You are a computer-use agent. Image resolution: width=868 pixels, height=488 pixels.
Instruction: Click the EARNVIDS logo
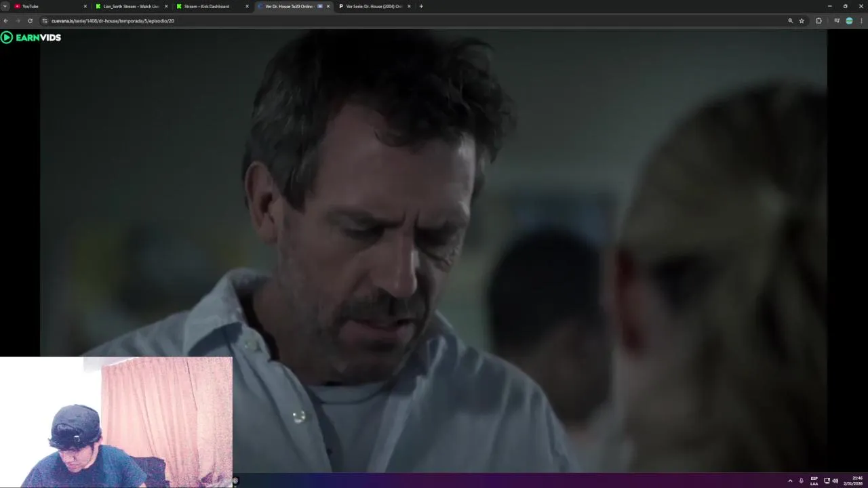[x=31, y=37]
